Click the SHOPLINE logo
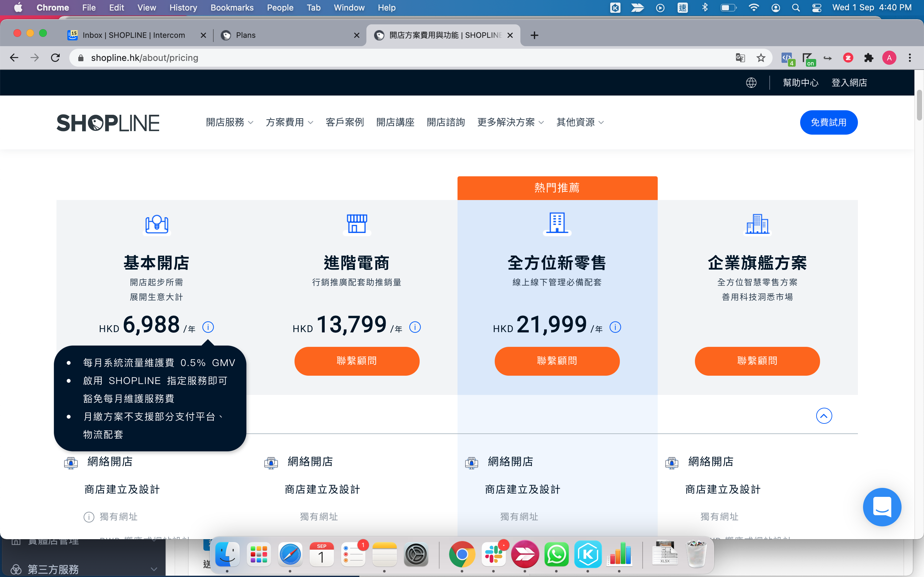Screen dimensions: 924x577 (108, 122)
